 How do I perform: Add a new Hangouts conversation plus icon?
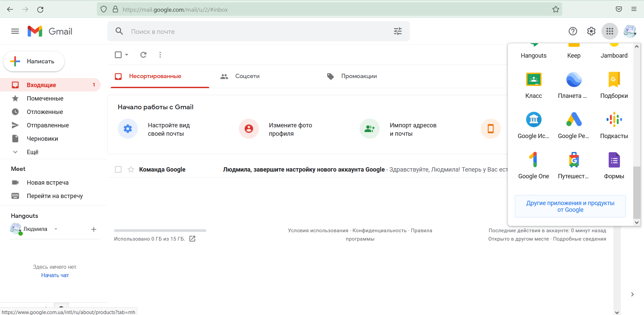coord(94,229)
